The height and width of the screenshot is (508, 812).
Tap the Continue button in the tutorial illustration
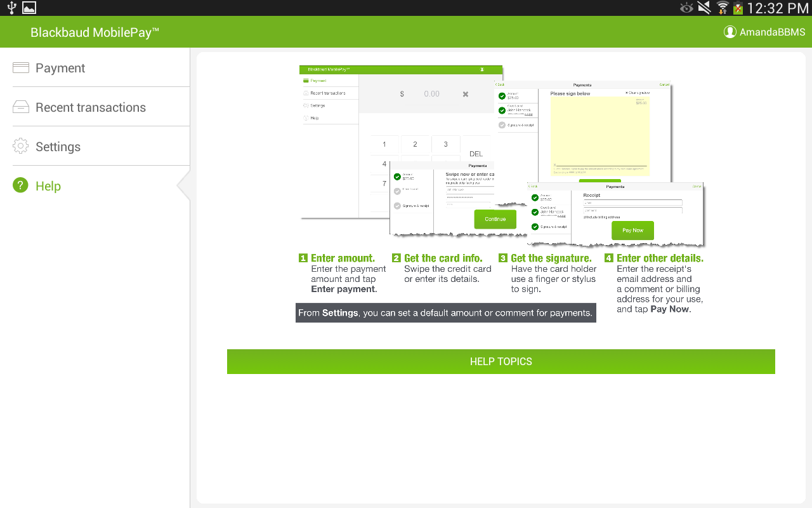click(x=495, y=219)
